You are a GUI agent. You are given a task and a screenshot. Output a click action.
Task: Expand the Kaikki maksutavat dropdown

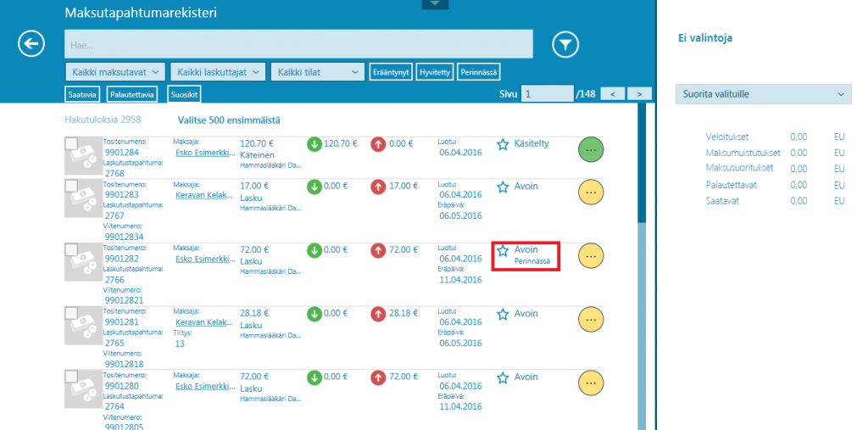pos(115,72)
